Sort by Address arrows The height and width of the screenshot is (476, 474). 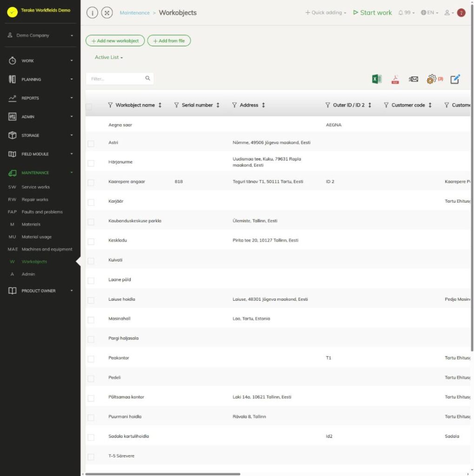click(x=263, y=105)
